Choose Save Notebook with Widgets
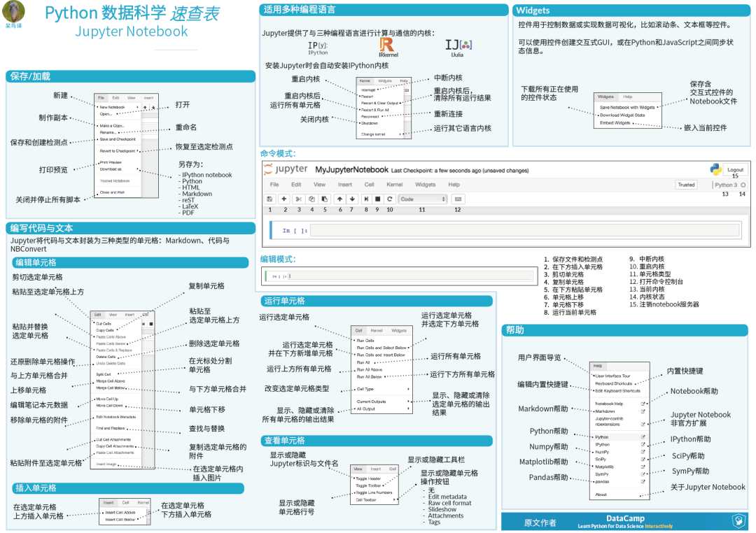The image size is (756, 533). click(x=627, y=108)
